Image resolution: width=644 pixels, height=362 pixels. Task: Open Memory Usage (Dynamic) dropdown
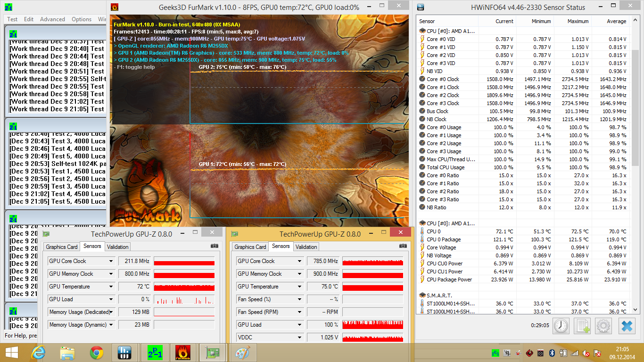tap(111, 325)
